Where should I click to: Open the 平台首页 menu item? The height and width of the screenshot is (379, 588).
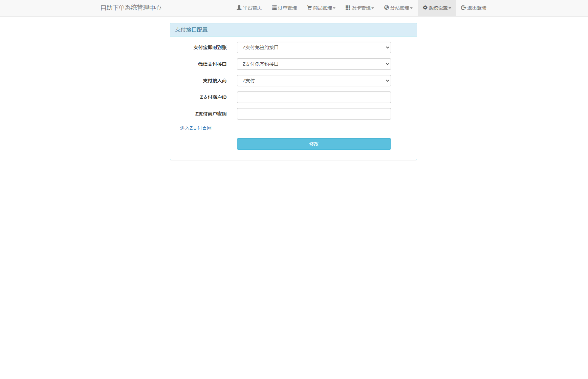point(249,8)
